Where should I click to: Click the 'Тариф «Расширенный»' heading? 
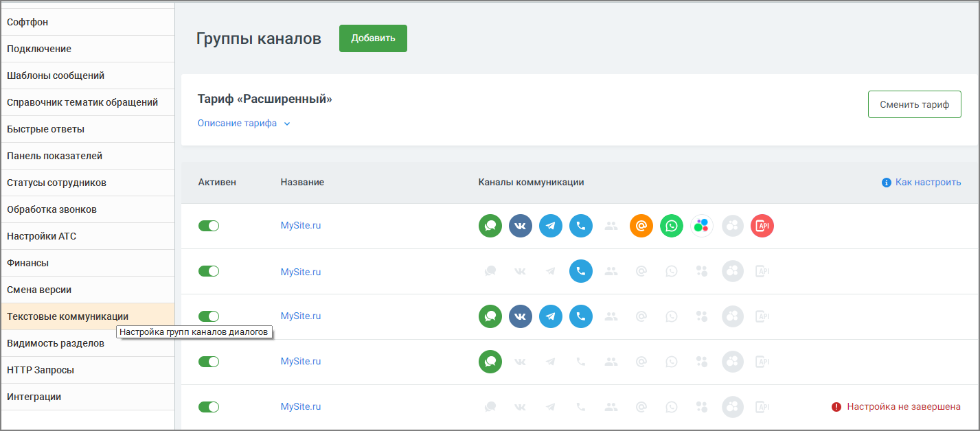[x=265, y=100]
